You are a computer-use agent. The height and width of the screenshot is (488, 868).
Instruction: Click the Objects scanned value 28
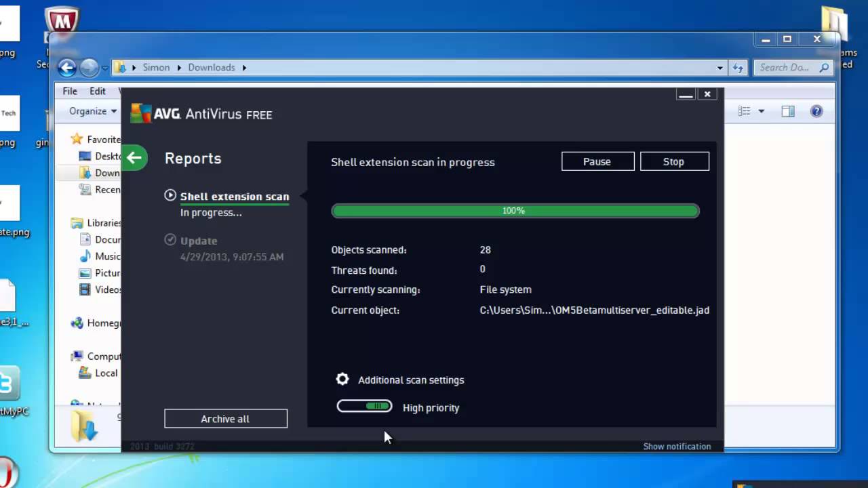(485, 249)
